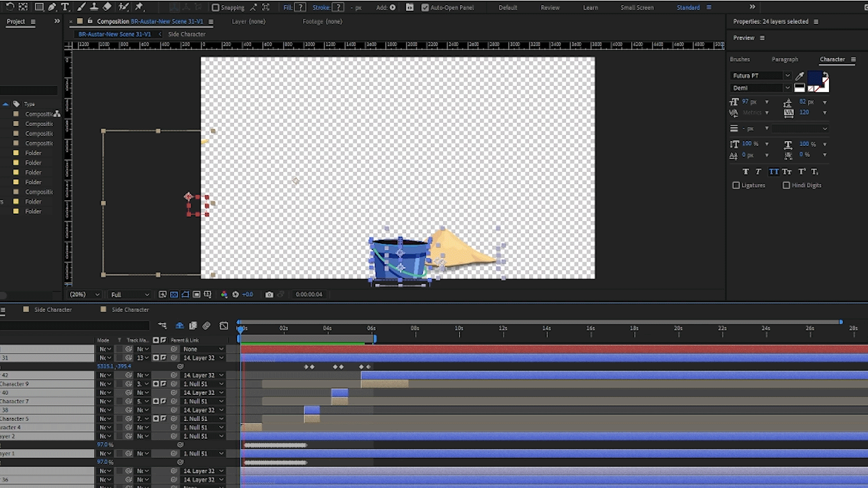
Task: Select the Puppet Pin tool
Action: pyautogui.click(x=139, y=7)
